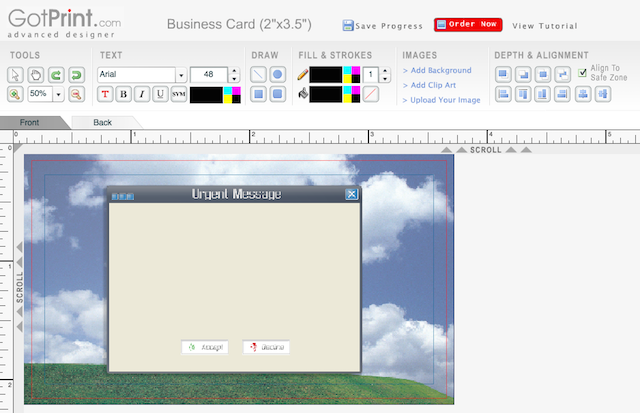The height and width of the screenshot is (413, 640).
Task: Toggle italic text formatting
Action: (x=142, y=94)
